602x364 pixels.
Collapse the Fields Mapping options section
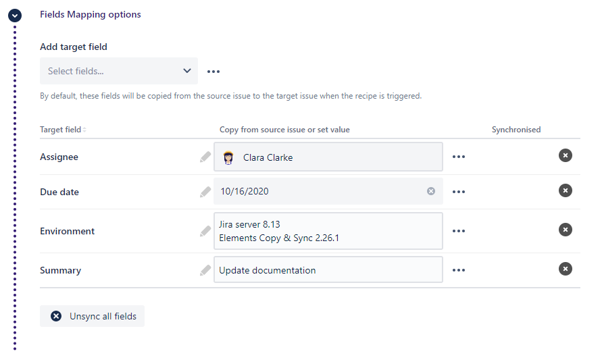[x=14, y=15]
